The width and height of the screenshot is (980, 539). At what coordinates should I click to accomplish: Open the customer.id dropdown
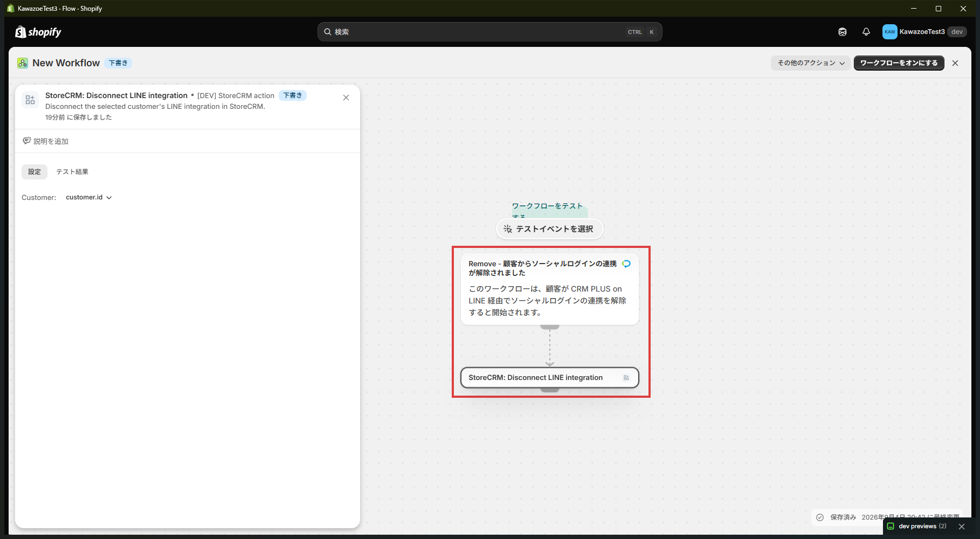point(88,197)
